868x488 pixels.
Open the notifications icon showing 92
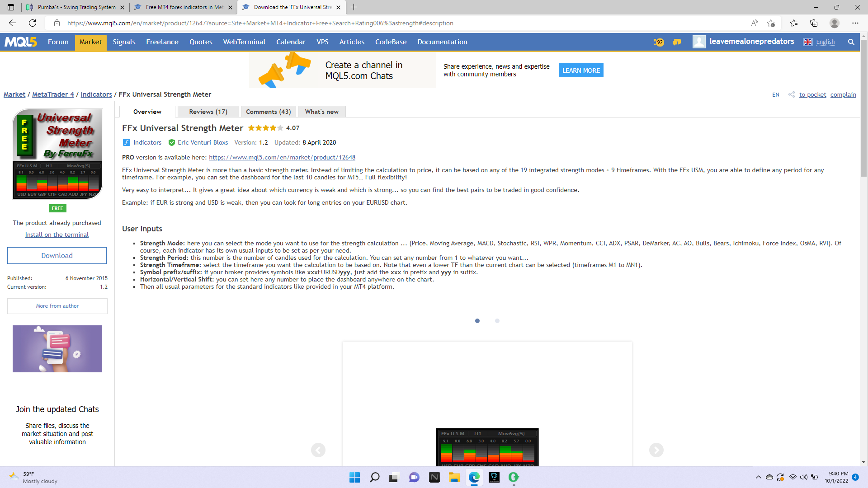(658, 42)
